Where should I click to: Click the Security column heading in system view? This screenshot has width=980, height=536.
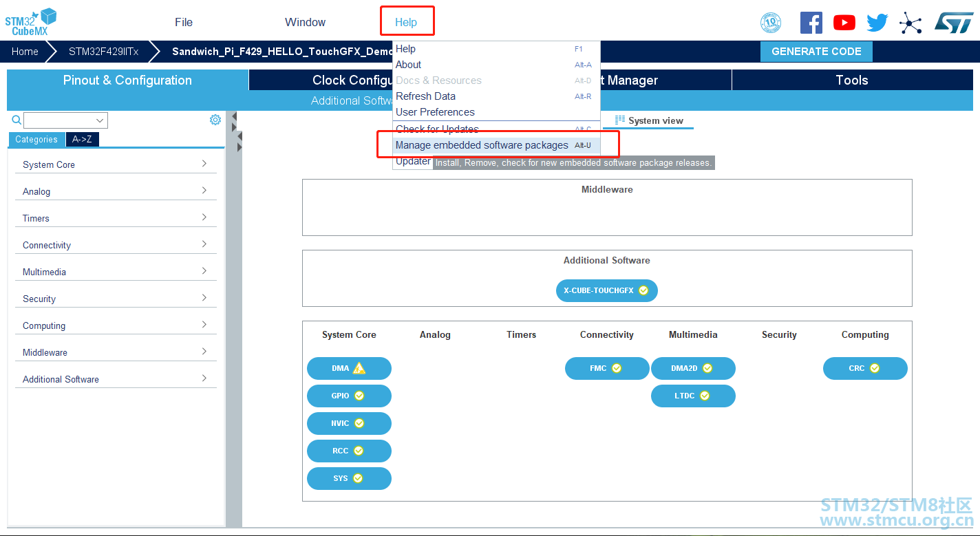point(779,334)
